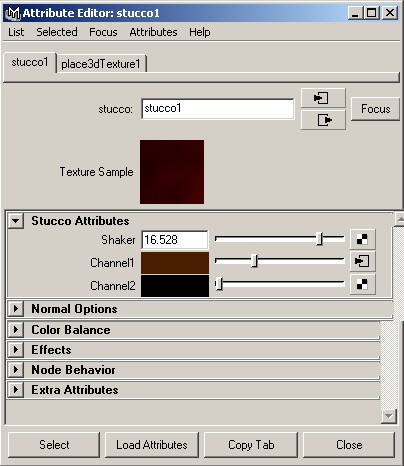The width and height of the screenshot is (404, 466).
Task: Click the Load Attributes button
Action: click(x=152, y=445)
